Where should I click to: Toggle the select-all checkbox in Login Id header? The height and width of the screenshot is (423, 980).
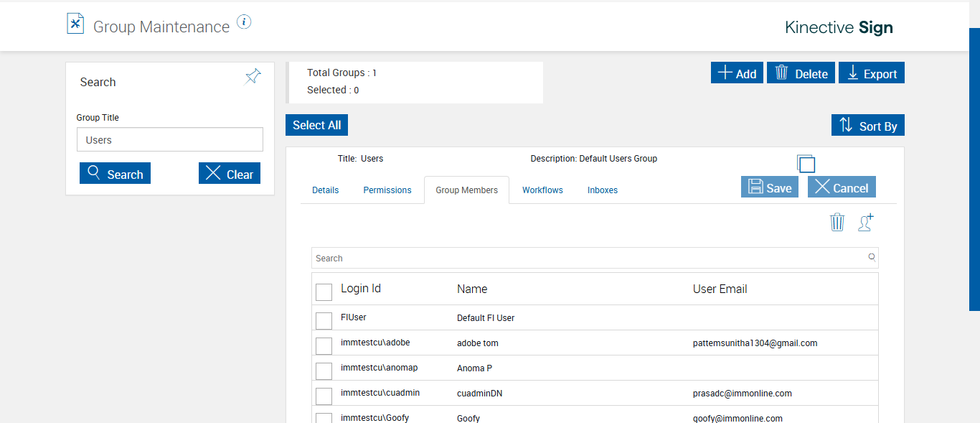[x=324, y=292]
